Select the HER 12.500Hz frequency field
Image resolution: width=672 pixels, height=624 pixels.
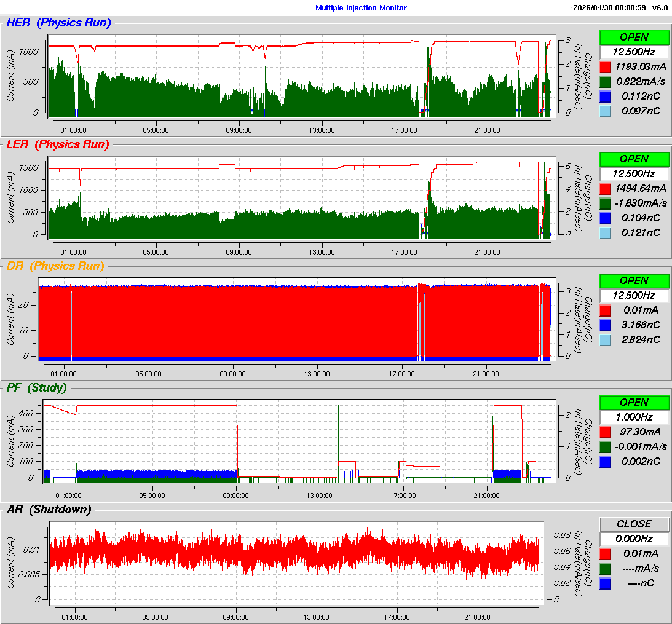click(x=634, y=52)
